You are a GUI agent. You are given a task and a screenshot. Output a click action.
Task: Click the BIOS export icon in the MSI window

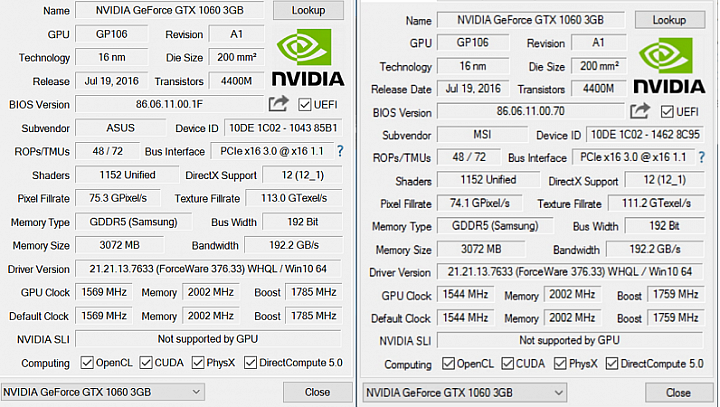click(640, 111)
